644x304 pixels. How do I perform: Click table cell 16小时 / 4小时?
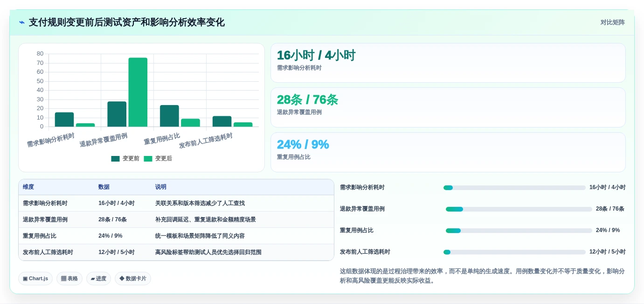(x=123, y=204)
